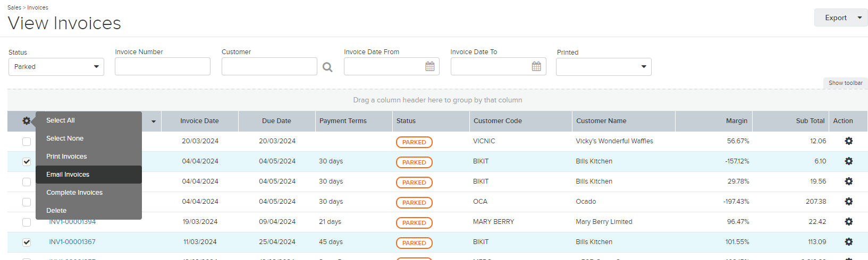Choose Select None from the menu
Viewport: 868px width, 260px height.
pos(89,138)
